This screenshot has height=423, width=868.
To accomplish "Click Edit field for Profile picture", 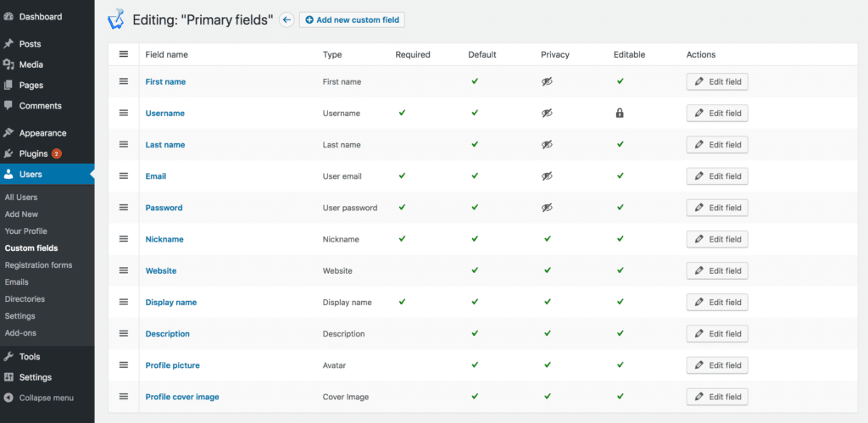I will point(717,365).
